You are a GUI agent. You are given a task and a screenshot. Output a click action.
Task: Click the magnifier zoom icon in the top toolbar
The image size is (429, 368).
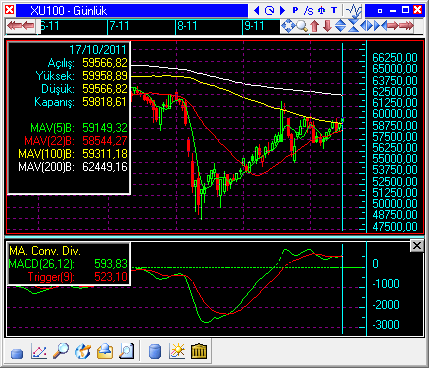pyautogui.click(x=302, y=26)
